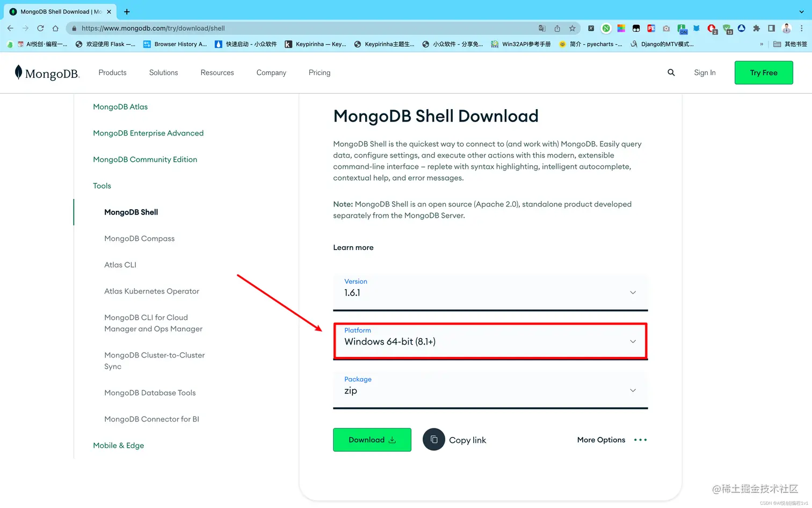Screen dimensions: 812x508
Task: Open MongoDB Community Edition in sidebar
Action: (x=145, y=159)
